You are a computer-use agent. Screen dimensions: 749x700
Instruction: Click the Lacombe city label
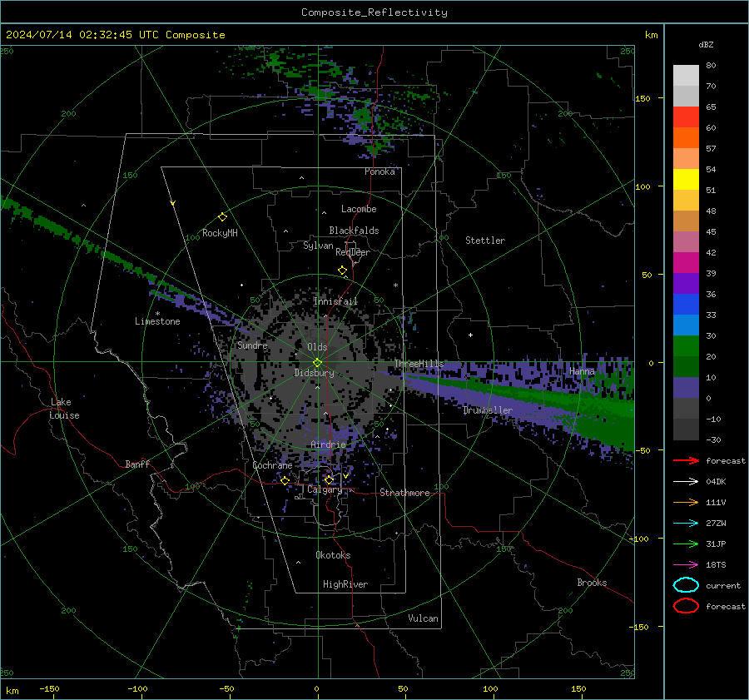coord(359,209)
